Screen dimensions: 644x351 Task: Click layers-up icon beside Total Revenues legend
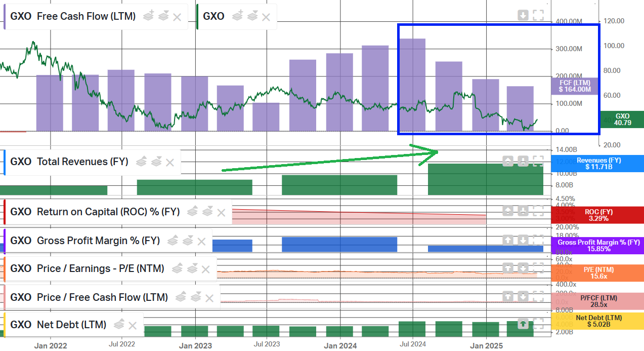coord(141,162)
